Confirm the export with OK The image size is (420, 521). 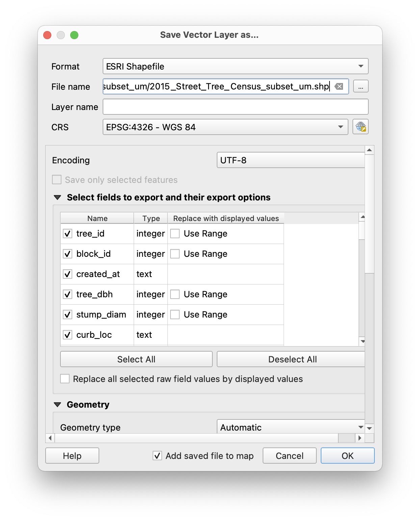click(x=347, y=456)
